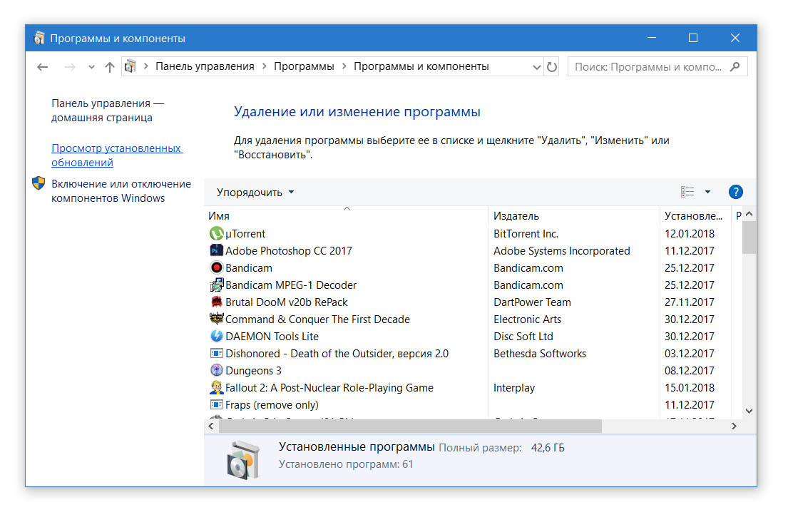The height and width of the screenshot is (532, 793).
Task: Maximize the Programs and Components window
Action: point(693,38)
